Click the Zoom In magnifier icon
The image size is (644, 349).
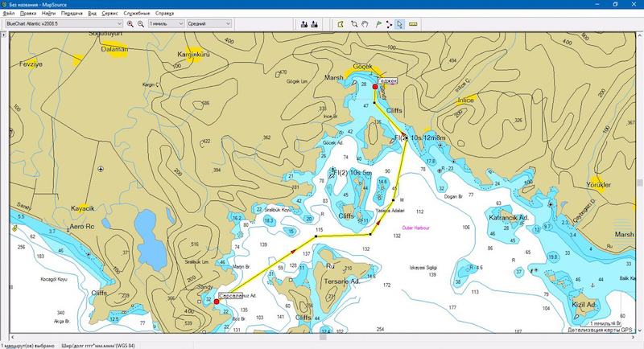pyautogui.click(x=130, y=24)
